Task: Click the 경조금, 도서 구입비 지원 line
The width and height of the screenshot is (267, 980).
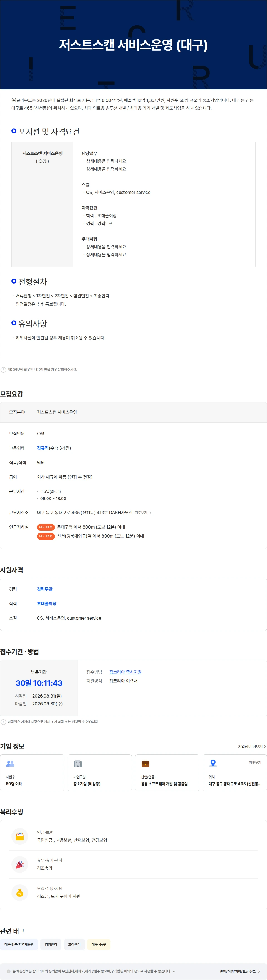Action: point(59,896)
